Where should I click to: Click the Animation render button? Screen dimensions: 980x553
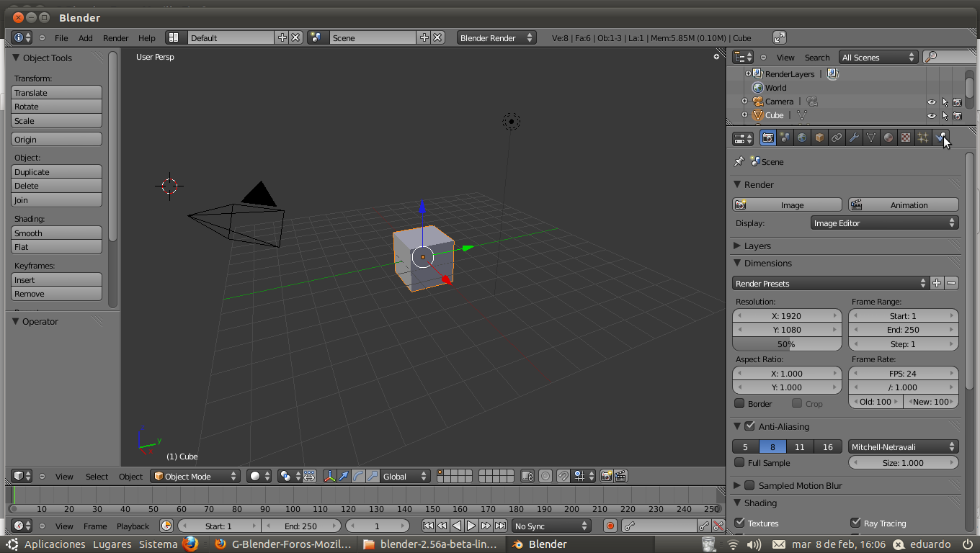click(x=903, y=205)
